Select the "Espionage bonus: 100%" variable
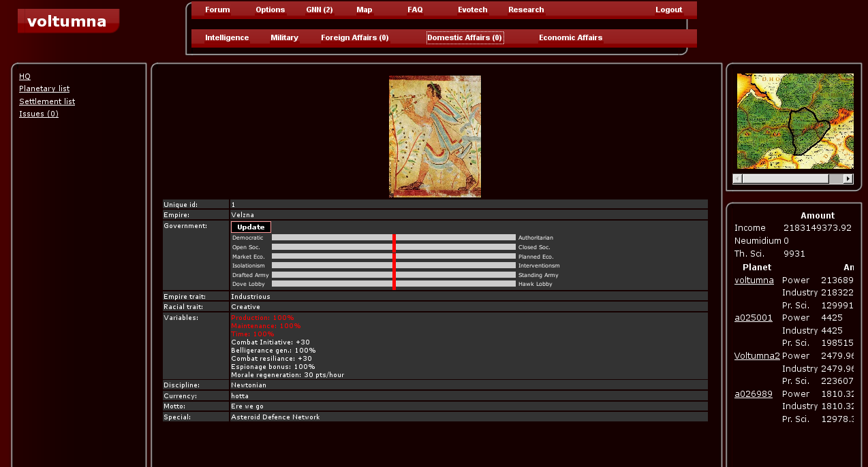The image size is (868, 467). click(273, 366)
